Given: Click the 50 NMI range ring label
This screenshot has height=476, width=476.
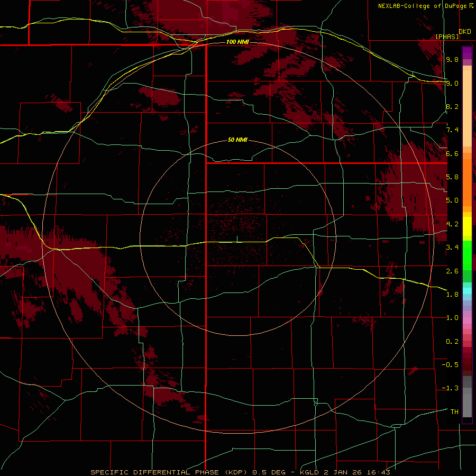Looking at the screenshot, I should click(237, 140).
